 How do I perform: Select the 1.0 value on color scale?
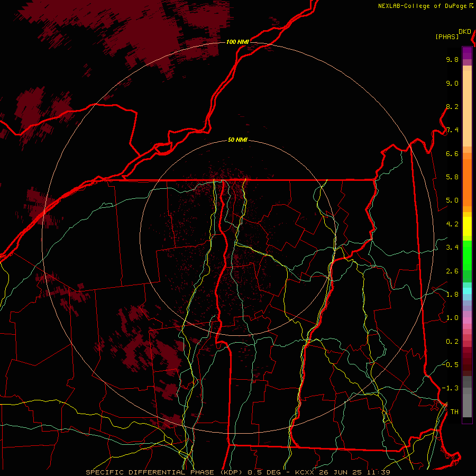pos(452,318)
